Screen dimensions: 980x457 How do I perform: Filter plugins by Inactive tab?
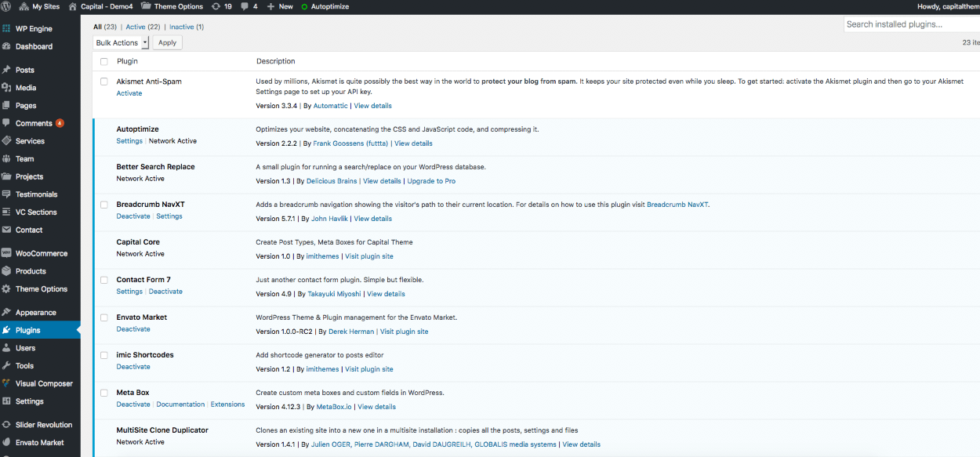(187, 27)
